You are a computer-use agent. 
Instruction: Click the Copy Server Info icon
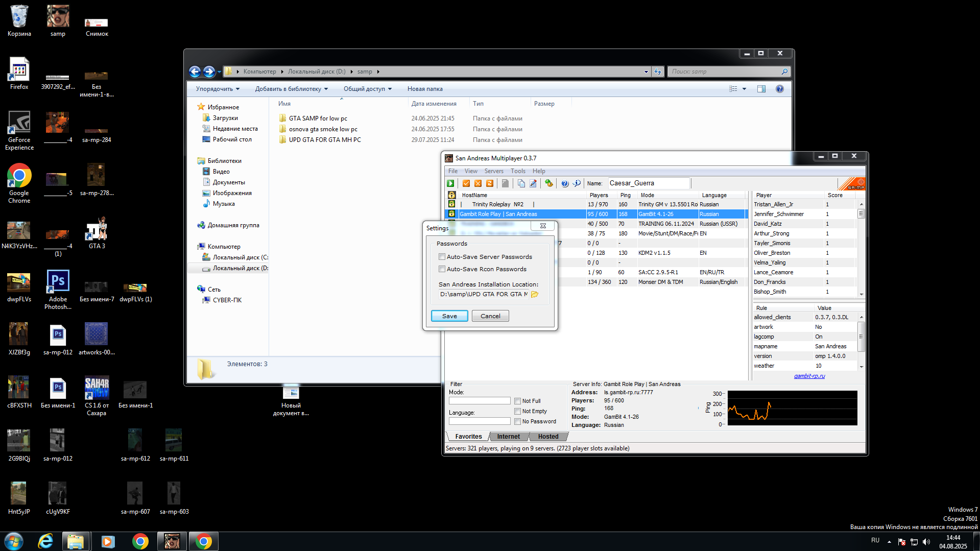point(521,183)
